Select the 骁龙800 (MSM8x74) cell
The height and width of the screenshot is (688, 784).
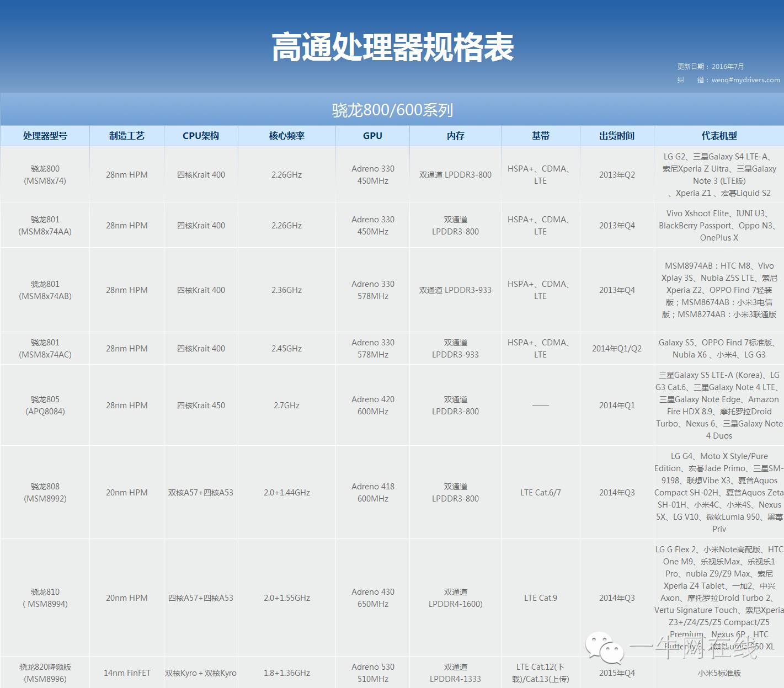(45, 175)
